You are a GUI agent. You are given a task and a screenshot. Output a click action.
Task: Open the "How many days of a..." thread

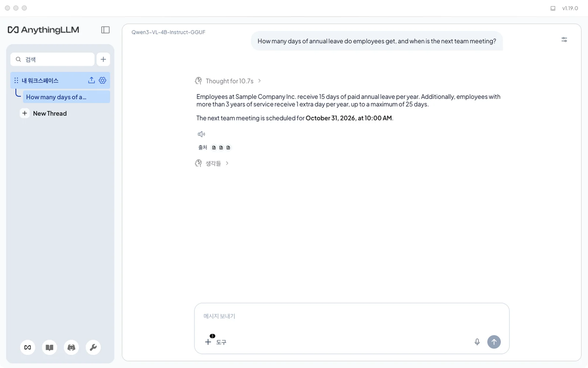pyautogui.click(x=66, y=97)
